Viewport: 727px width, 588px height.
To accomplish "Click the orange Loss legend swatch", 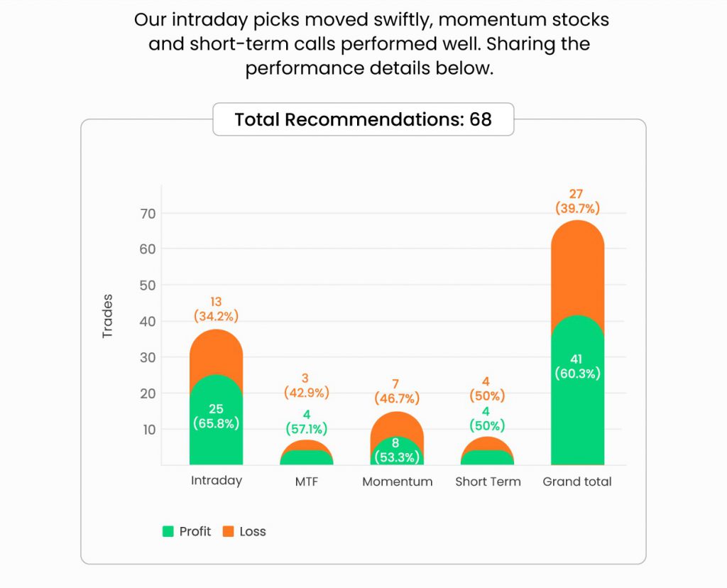I will 229,531.
